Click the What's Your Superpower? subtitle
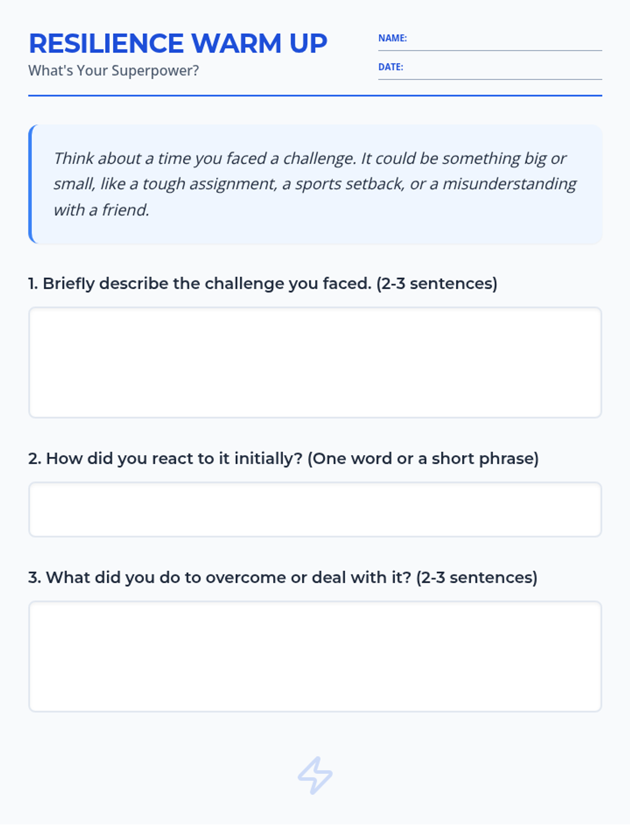This screenshot has height=840, width=630. 113,70
